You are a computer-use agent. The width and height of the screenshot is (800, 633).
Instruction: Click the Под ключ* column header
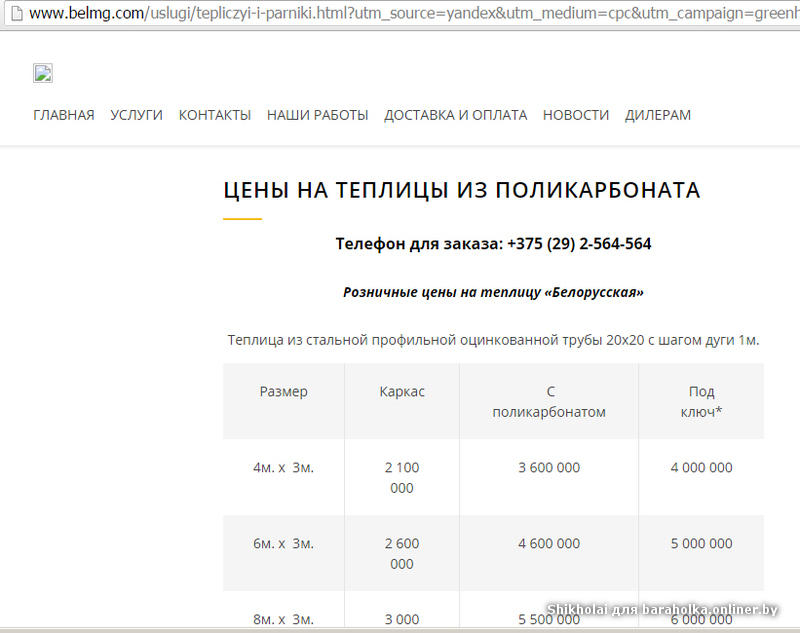click(702, 401)
